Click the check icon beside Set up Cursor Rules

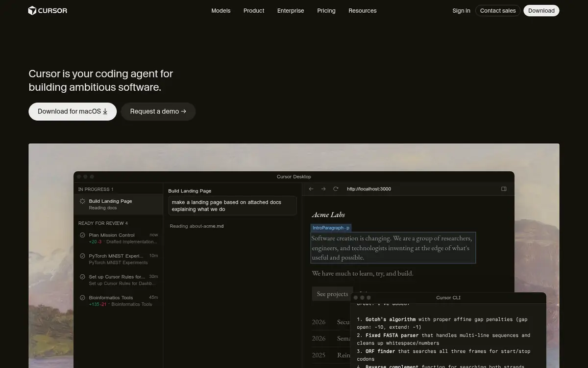pos(82,277)
